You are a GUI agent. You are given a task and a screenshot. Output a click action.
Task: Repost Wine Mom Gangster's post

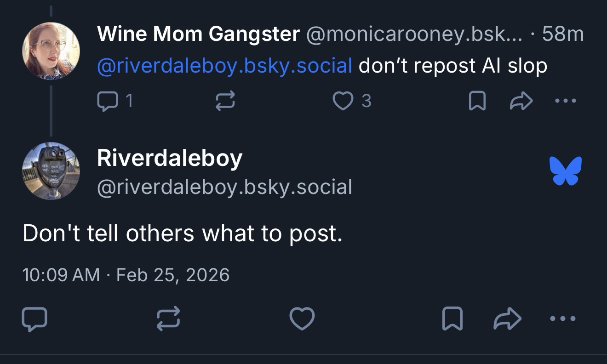click(x=225, y=101)
